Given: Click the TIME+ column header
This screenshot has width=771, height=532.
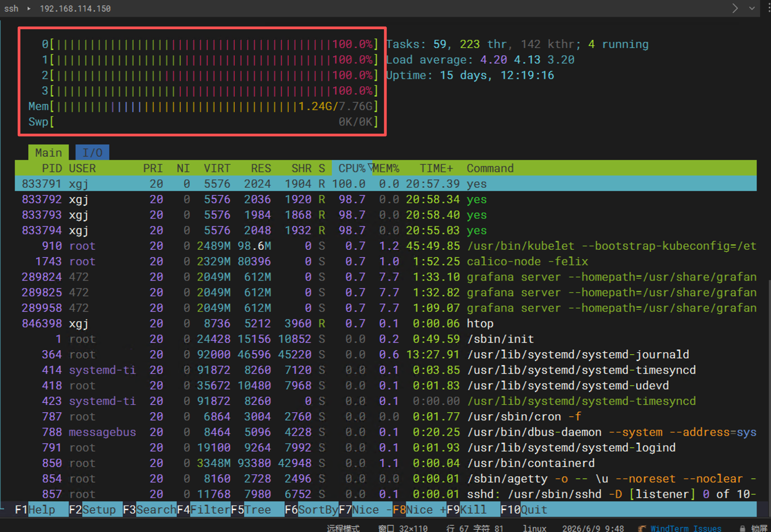Looking at the screenshot, I should coord(436,168).
